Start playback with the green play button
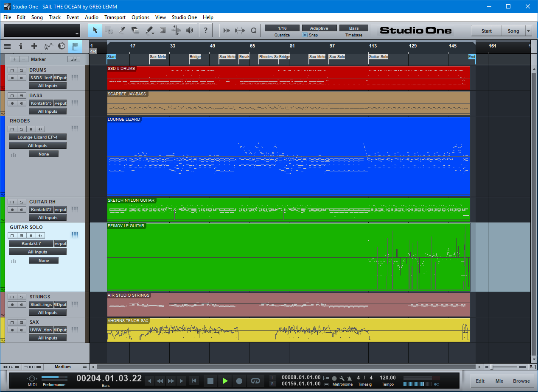Screen dimensions: 538x392 click(225, 381)
